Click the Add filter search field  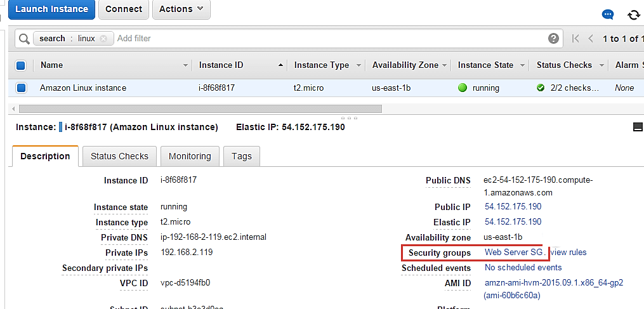click(x=317, y=39)
